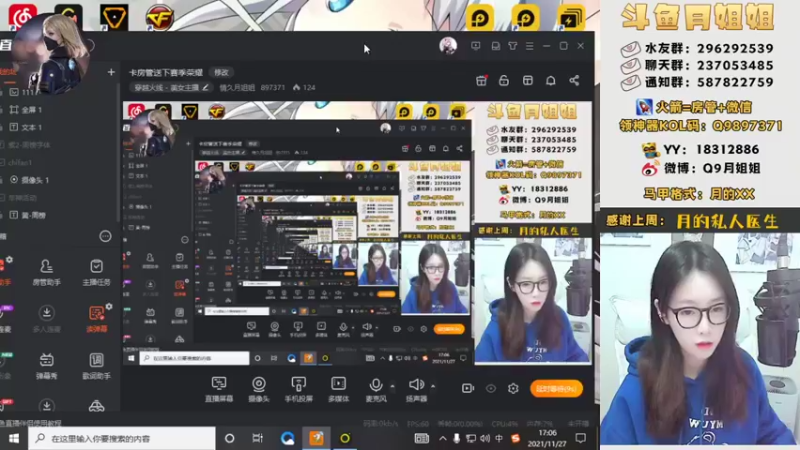Open 歌词助手 tool
The width and height of the screenshot is (800, 450).
tap(96, 366)
